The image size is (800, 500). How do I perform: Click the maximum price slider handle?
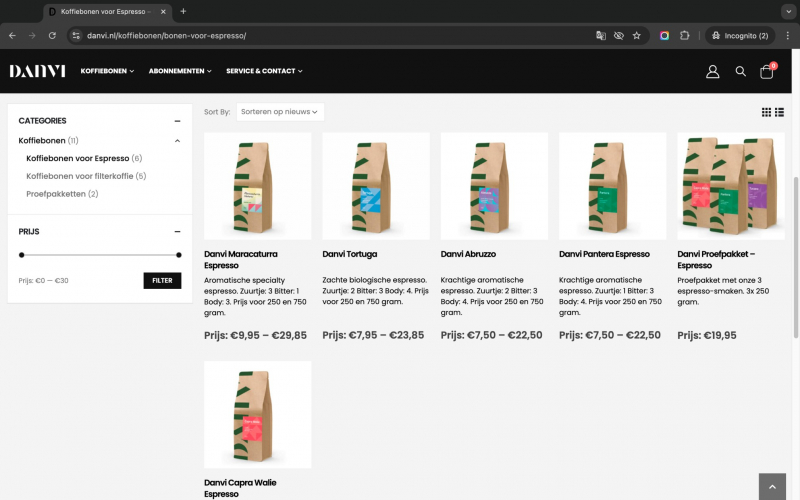(x=179, y=255)
